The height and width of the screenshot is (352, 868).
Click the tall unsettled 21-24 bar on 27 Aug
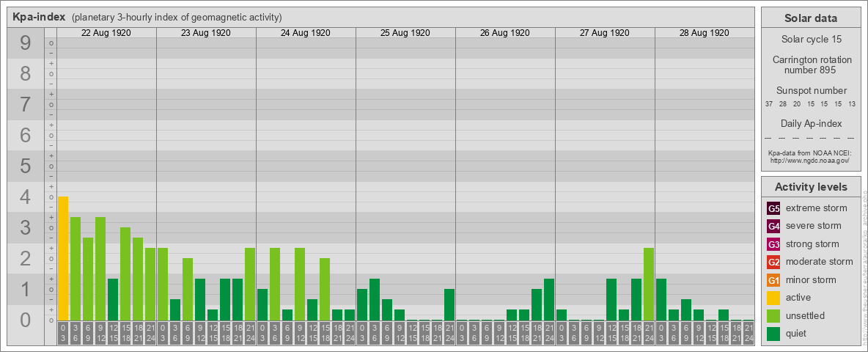tap(649, 284)
